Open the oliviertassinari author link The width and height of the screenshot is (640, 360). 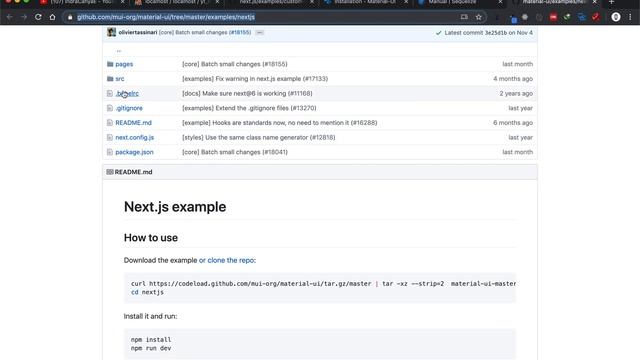point(138,32)
